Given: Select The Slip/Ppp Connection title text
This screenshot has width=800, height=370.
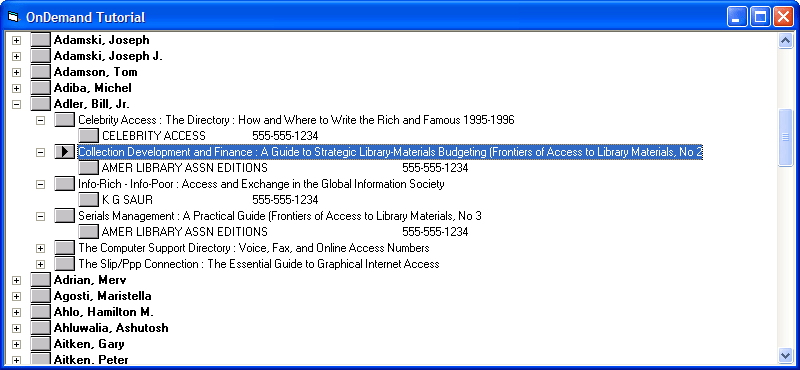Looking at the screenshot, I should 259,264.
